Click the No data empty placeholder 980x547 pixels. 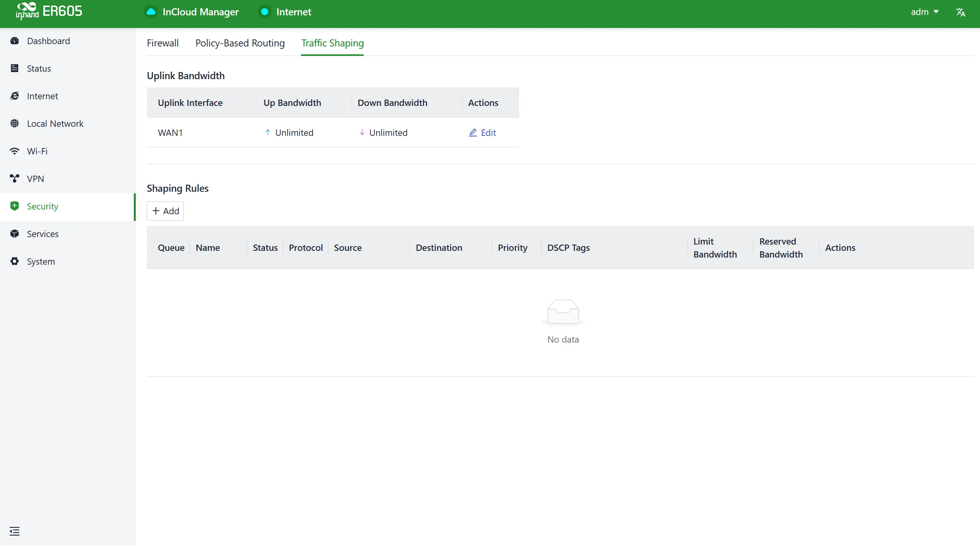563,322
